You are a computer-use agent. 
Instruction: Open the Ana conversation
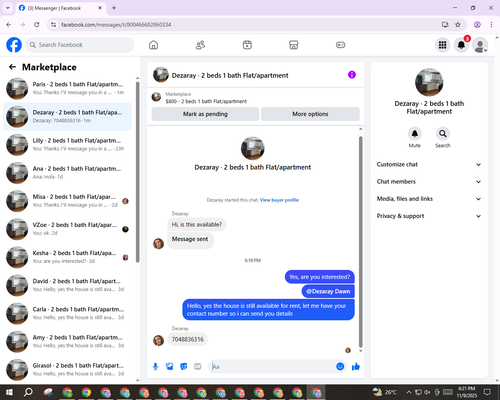[67, 173]
